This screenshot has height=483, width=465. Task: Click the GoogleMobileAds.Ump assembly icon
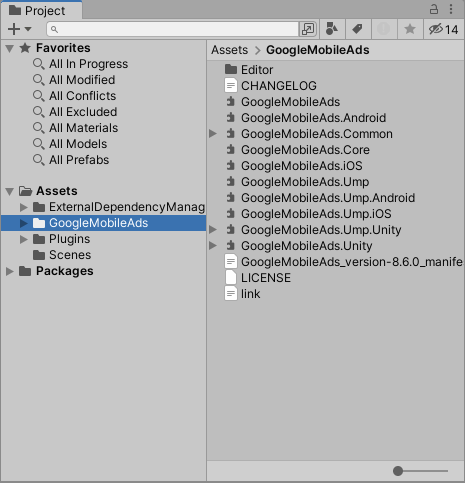[x=231, y=181]
